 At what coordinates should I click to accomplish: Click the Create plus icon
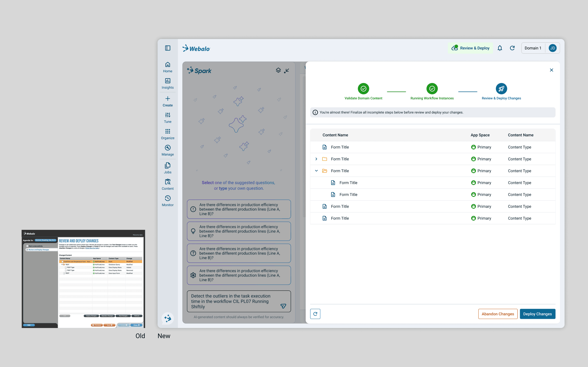(x=168, y=99)
